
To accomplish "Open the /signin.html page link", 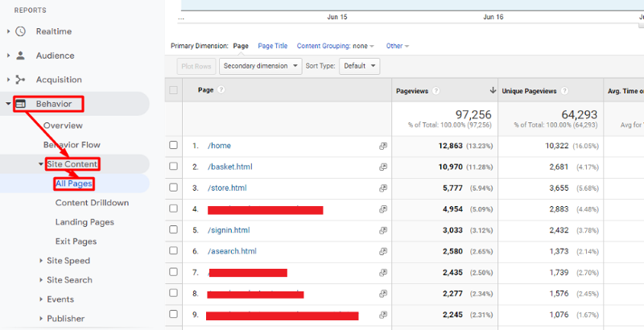I will coord(229,230).
